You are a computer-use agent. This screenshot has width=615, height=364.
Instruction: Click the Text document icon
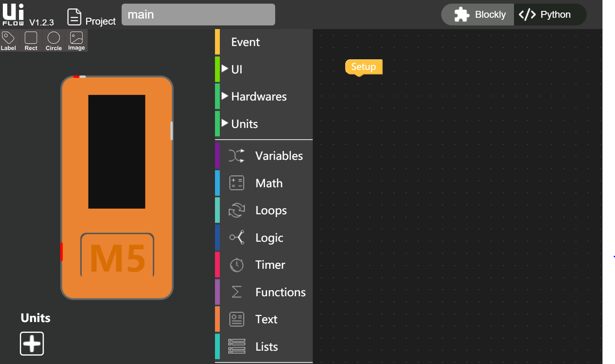[237, 319]
